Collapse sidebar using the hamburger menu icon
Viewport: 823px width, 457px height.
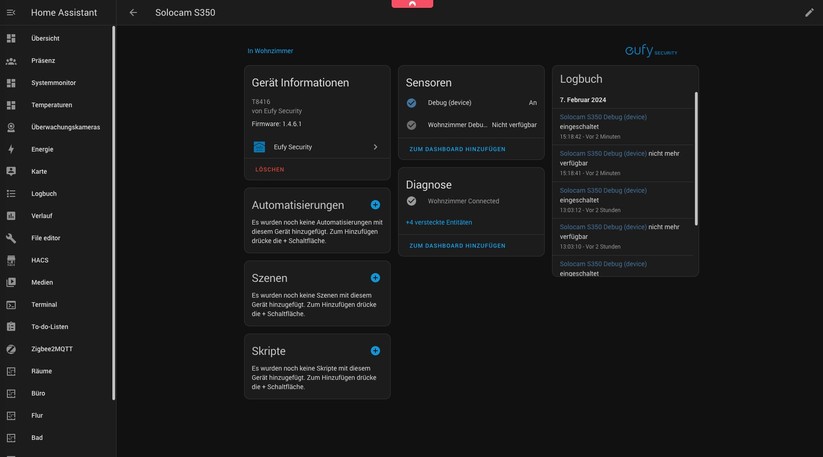point(11,13)
